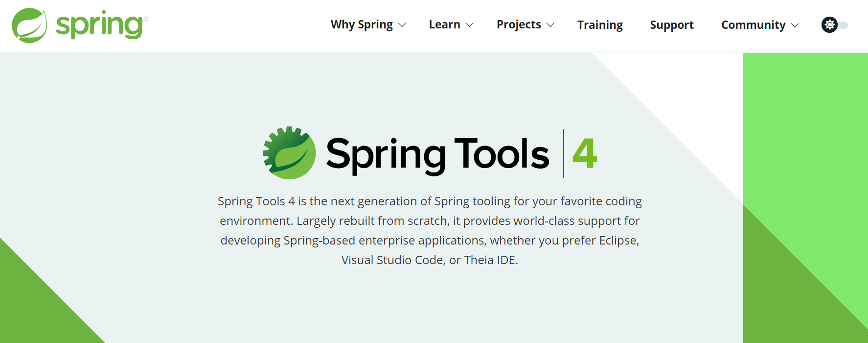Click the line starting "environment. Largely rebuilt from scratch"
This screenshot has height=343, width=868.
[430, 221]
